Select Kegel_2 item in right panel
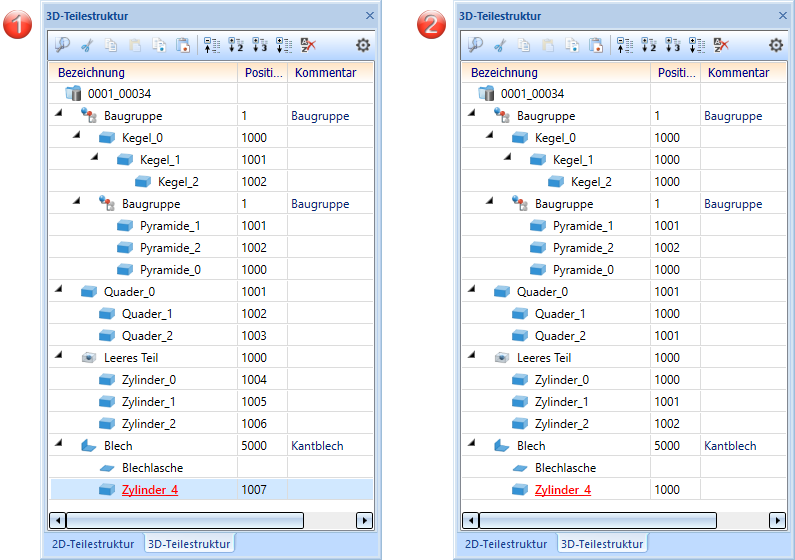Image resolution: width=795 pixels, height=560 pixels. point(591,182)
